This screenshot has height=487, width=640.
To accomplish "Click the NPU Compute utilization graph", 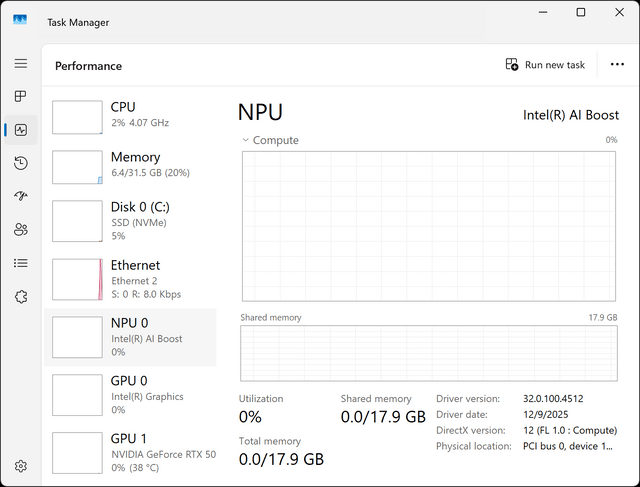I will [x=429, y=226].
